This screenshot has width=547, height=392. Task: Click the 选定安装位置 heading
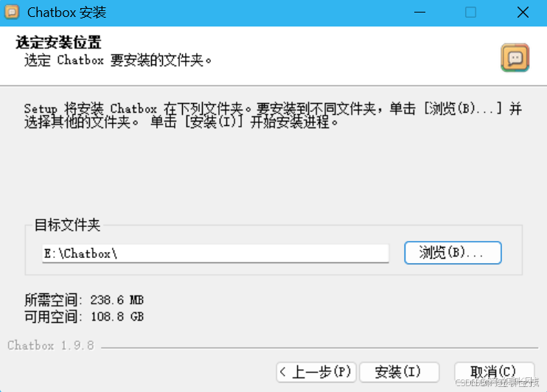58,43
